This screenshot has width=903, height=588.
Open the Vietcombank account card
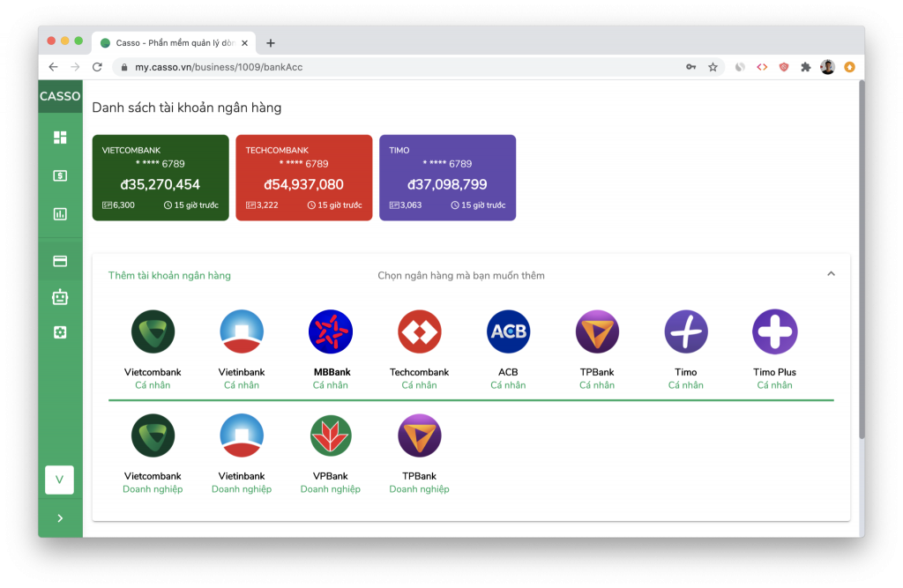pos(160,177)
